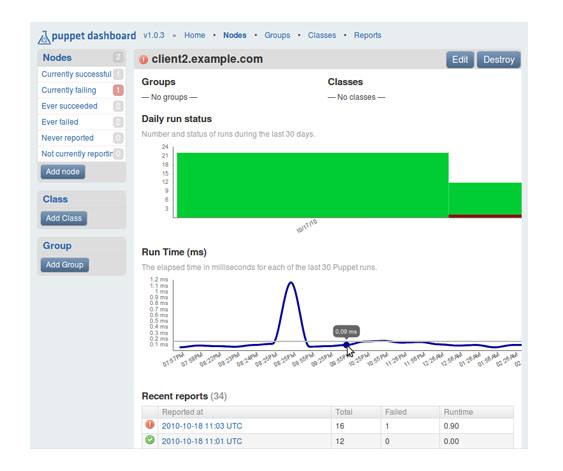Click the puppet dashboard flask logo icon
Screen dimensions: 563x471
44,37
